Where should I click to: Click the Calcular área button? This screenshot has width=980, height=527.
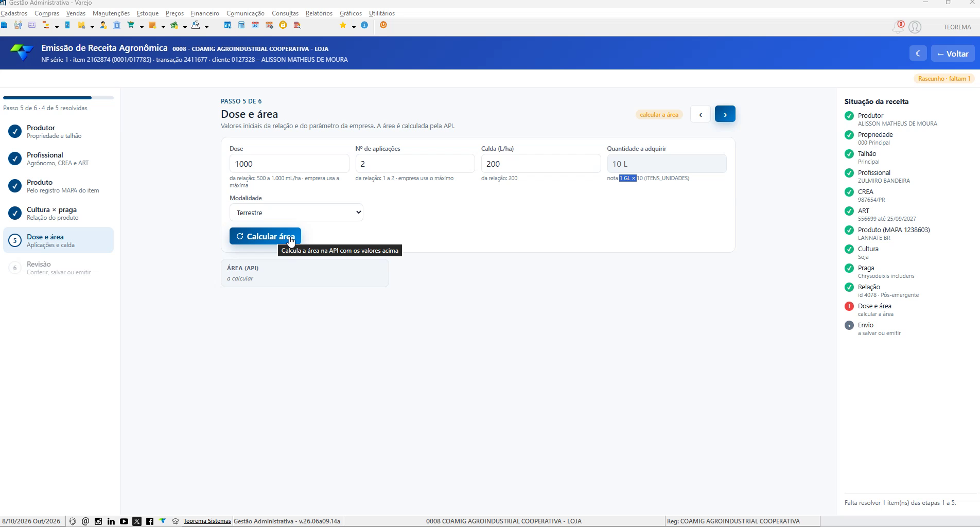pos(265,236)
